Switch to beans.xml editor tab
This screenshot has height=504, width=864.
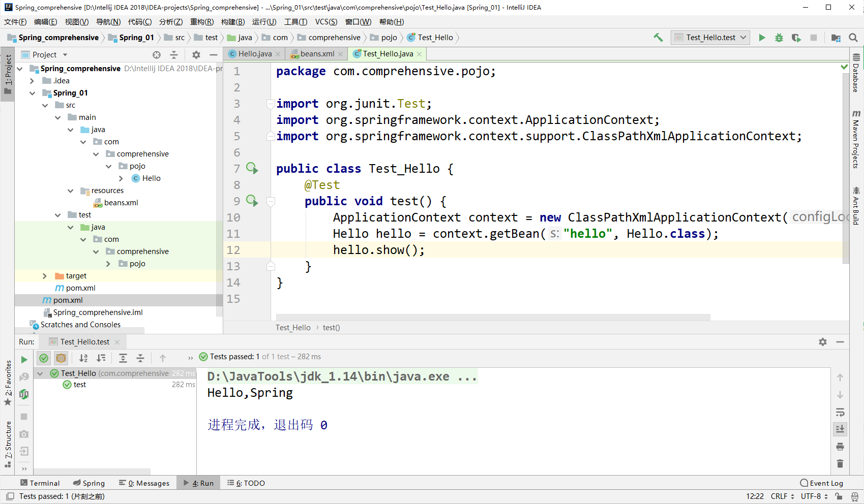(317, 54)
